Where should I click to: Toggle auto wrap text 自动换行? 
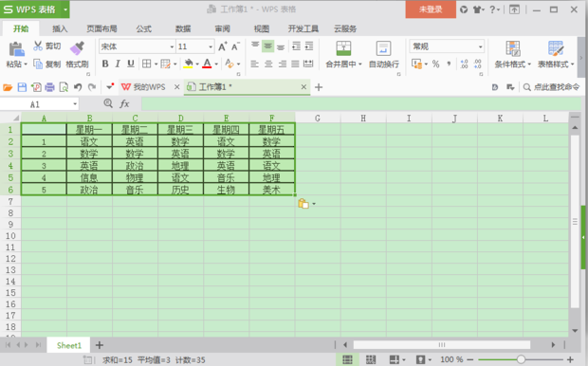coord(384,55)
